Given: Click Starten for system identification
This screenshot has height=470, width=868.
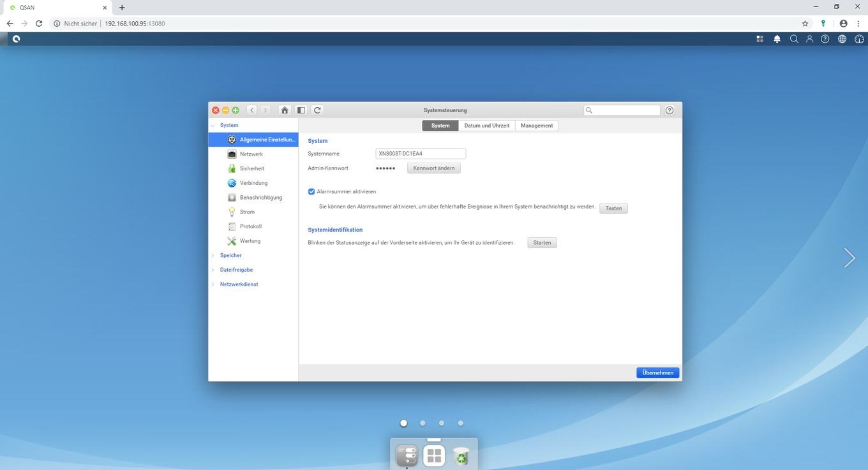Looking at the screenshot, I should point(542,243).
